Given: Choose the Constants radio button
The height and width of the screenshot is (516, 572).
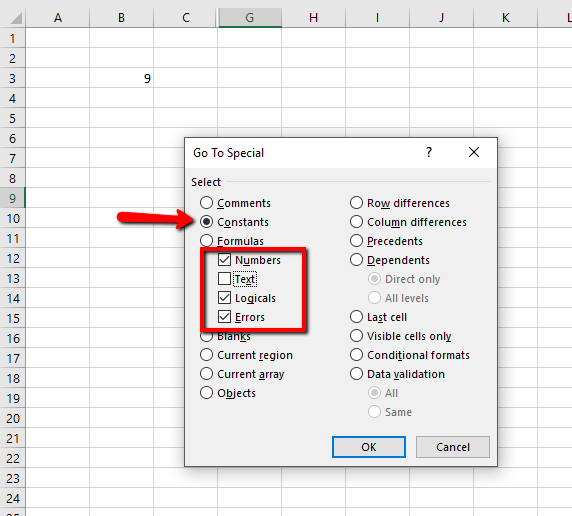Looking at the screenshot, I should pos(206,222).
